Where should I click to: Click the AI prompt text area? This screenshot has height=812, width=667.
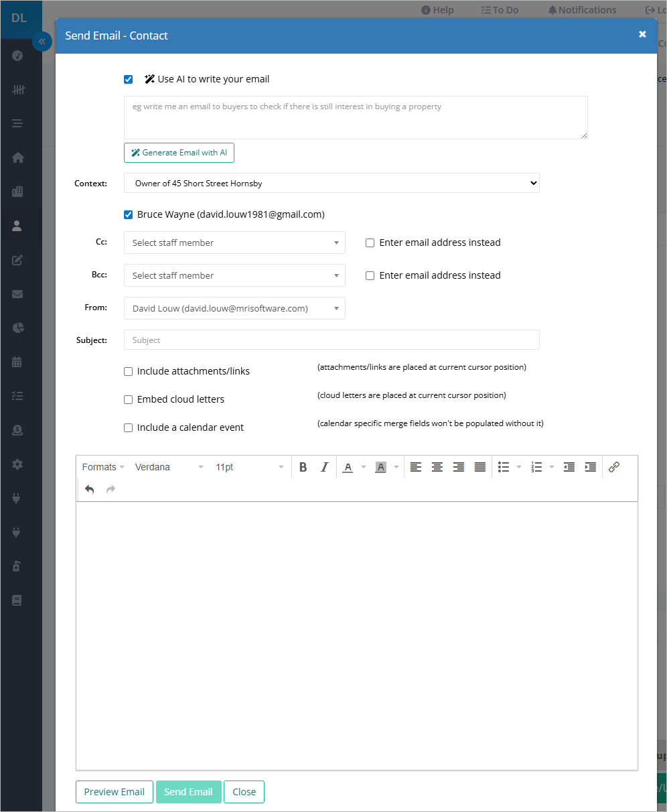tap(356, 117)
